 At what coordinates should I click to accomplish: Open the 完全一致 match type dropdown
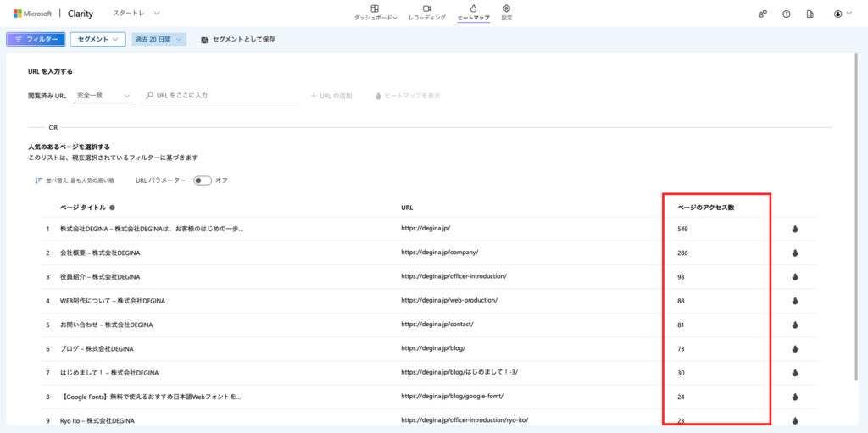[103, 96]
